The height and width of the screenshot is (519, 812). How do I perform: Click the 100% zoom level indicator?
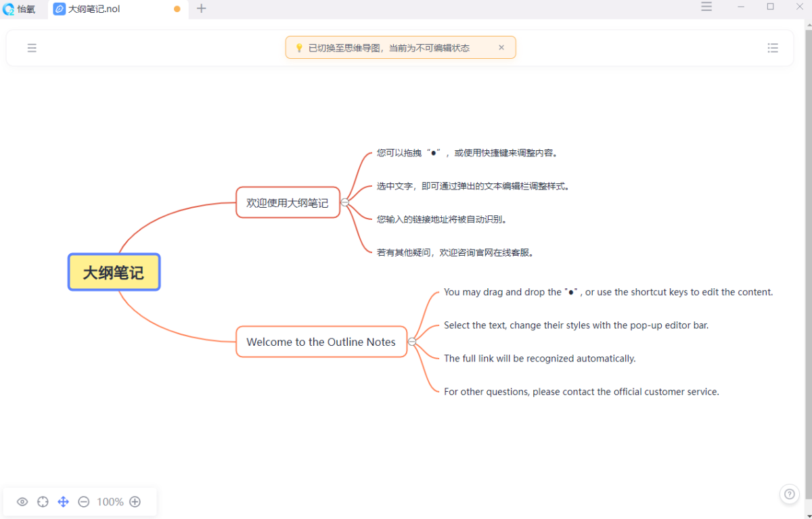[x=110, y=501]
